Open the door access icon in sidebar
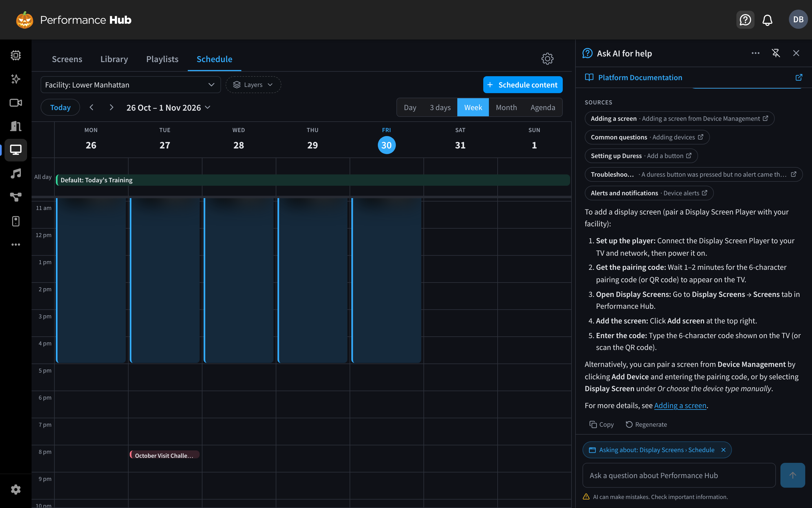The image size is (812, 508). coord(16,126)
